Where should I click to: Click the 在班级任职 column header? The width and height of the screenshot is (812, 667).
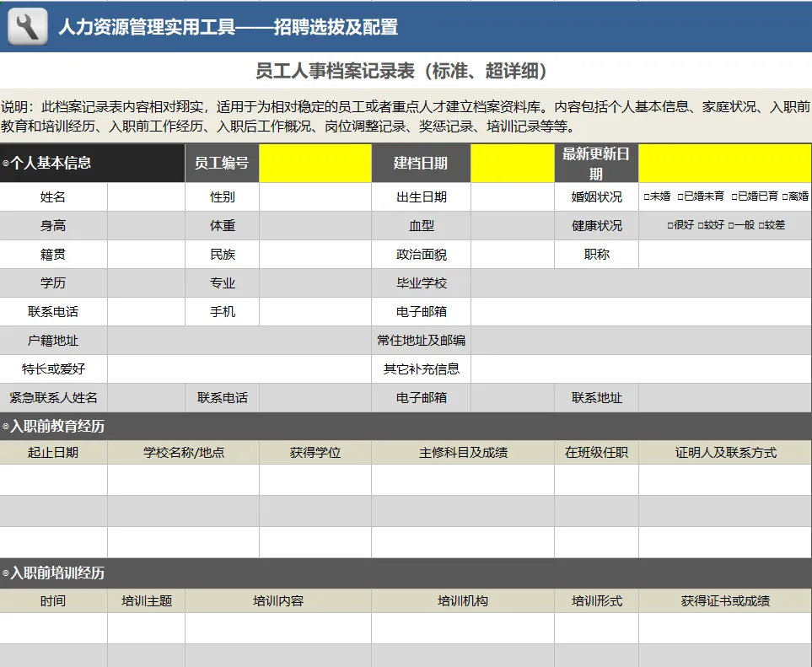click(597, 452)
